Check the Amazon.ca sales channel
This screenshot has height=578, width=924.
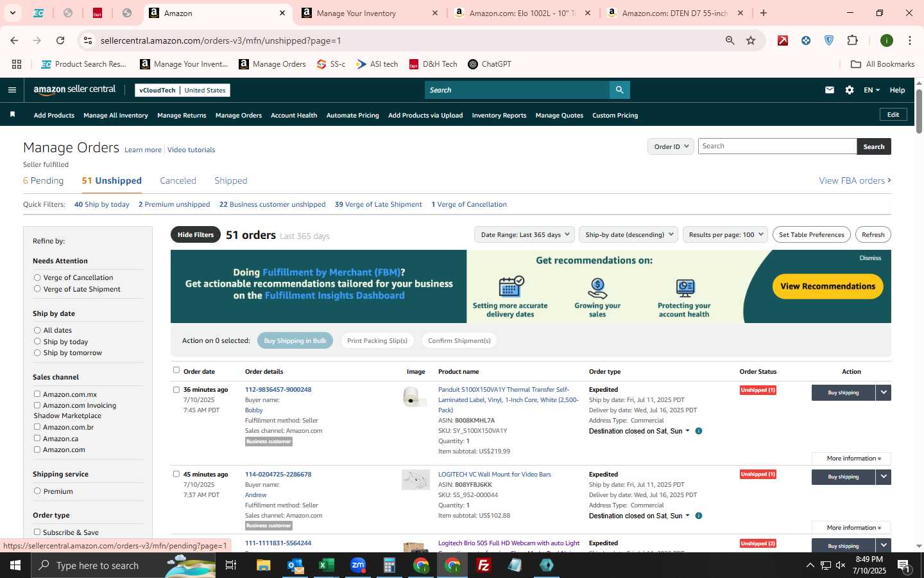click(37, 438)
